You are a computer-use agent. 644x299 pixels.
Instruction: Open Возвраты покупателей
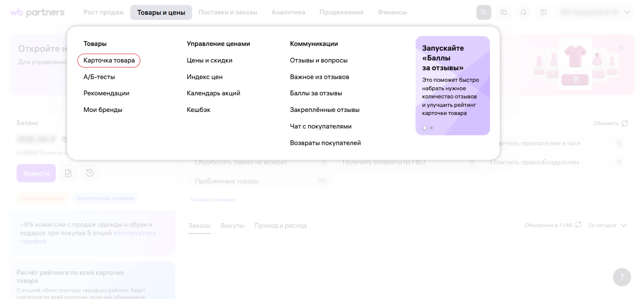(x=325, y=143)
